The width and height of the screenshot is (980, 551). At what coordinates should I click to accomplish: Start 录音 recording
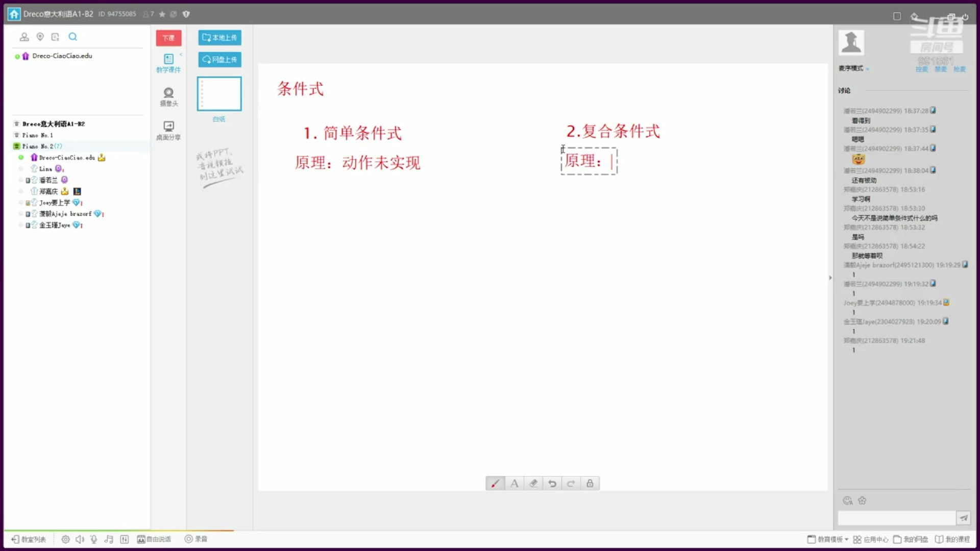tap(196, 539)
